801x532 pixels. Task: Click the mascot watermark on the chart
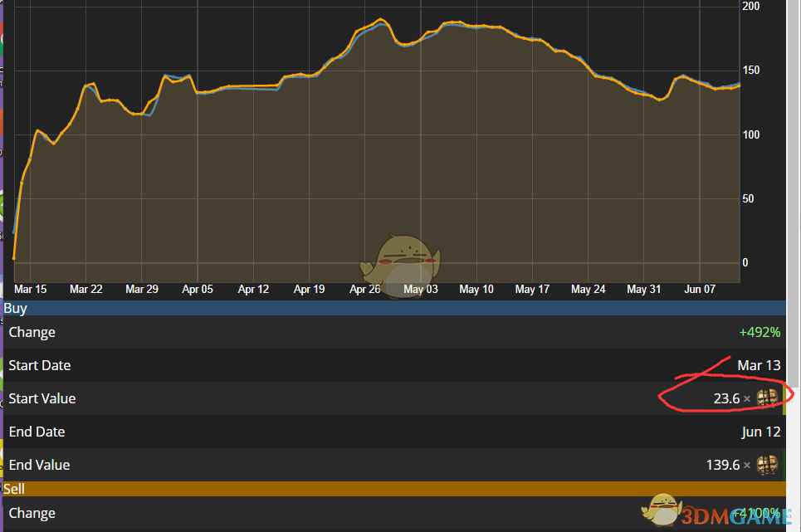[399, 258]
